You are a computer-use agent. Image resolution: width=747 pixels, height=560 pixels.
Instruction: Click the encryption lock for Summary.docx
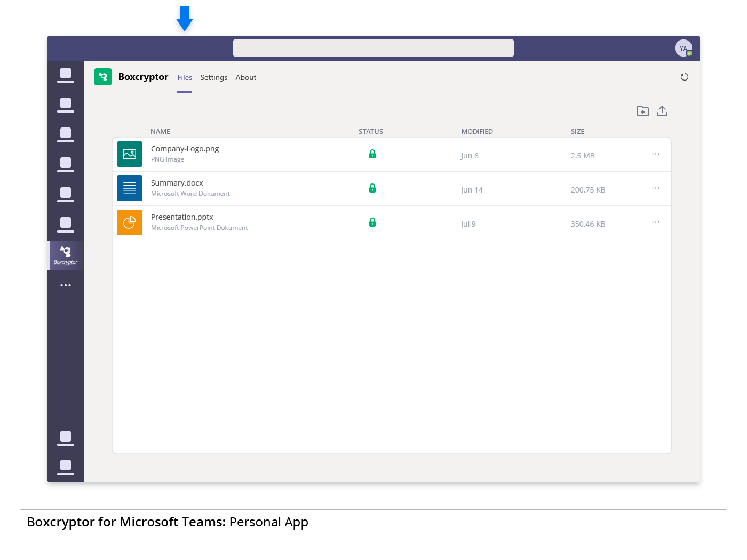click(x=372, y=188)
